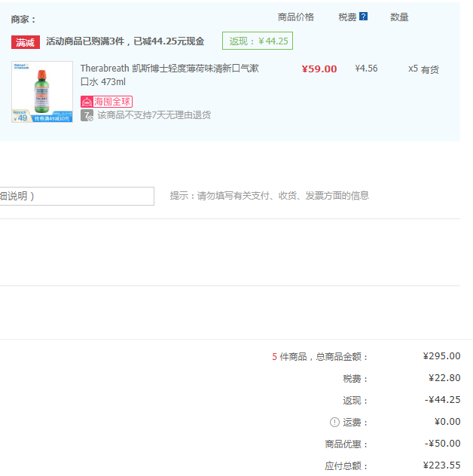Click the shipping fee ¥0.00
Screen dimensions: 473x476
click(x=447, y=421)
